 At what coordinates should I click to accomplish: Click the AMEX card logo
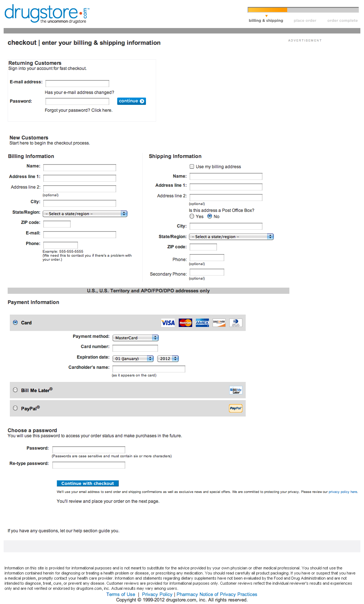(202, 323)
